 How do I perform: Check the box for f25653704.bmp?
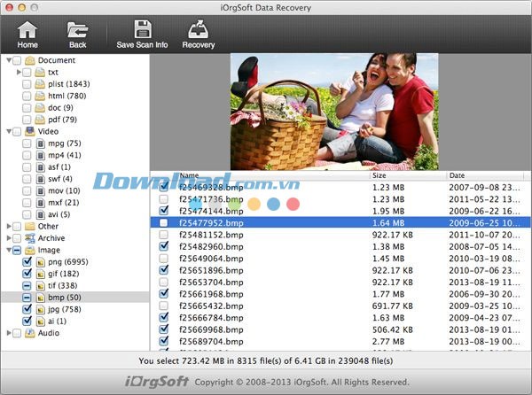click(163, 283)
